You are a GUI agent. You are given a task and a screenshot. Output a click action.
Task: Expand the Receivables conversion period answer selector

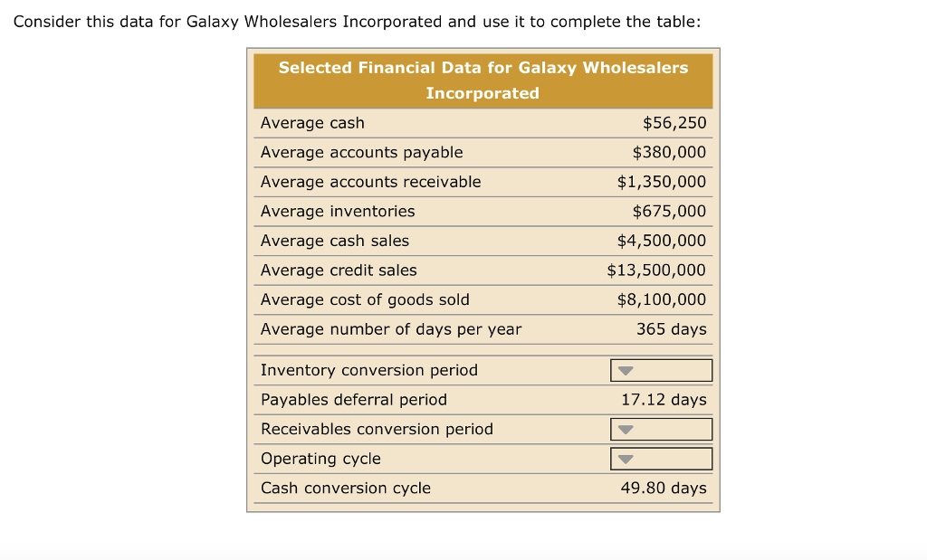point(625,429)
